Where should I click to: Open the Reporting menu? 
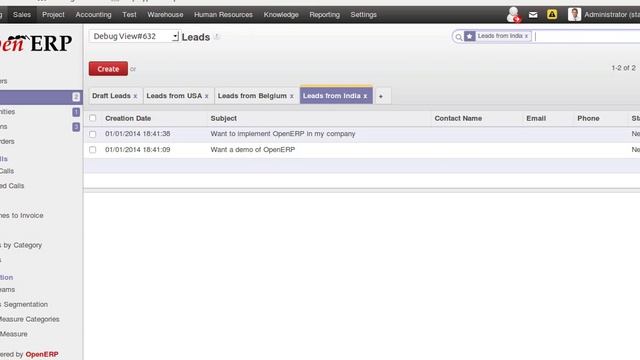point(324,15)
